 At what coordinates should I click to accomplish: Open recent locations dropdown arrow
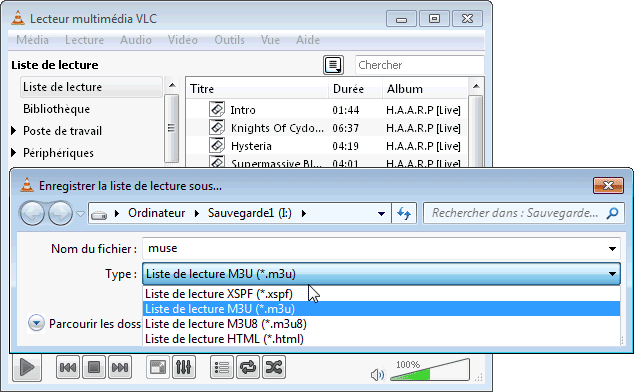[x=80, y=214]
